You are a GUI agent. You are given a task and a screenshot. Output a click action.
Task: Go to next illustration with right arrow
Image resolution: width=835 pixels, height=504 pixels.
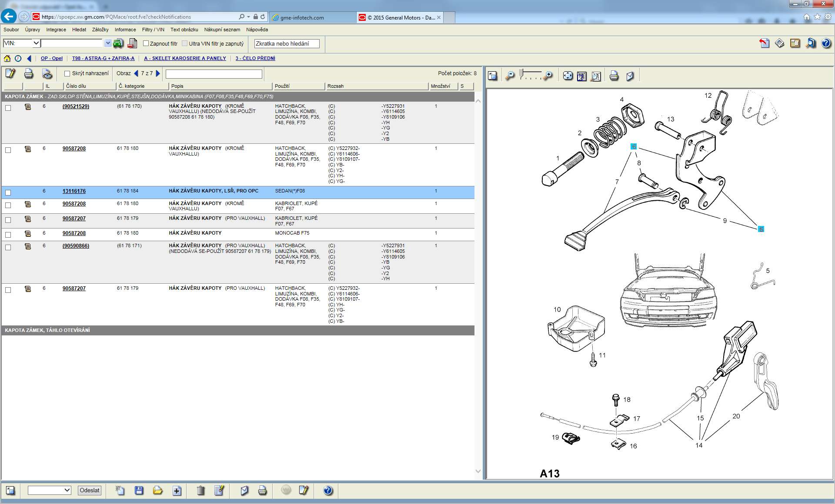[x=158, y=73]
